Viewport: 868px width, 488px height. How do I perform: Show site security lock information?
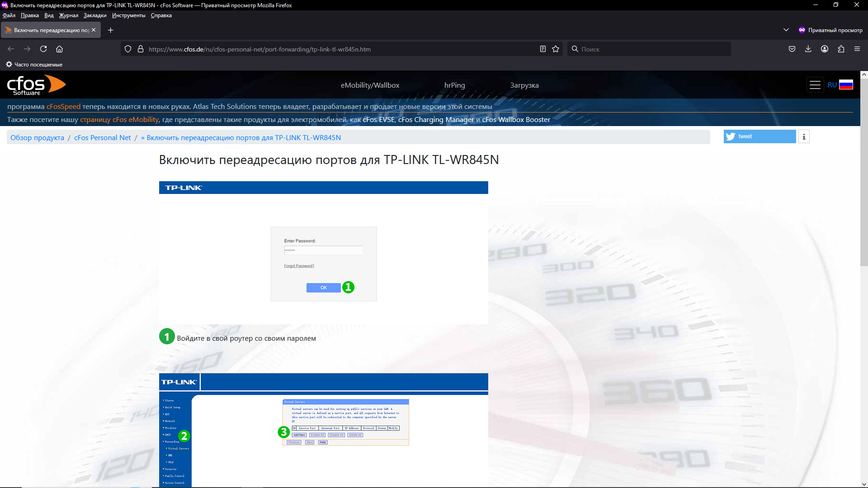(141, 49)
